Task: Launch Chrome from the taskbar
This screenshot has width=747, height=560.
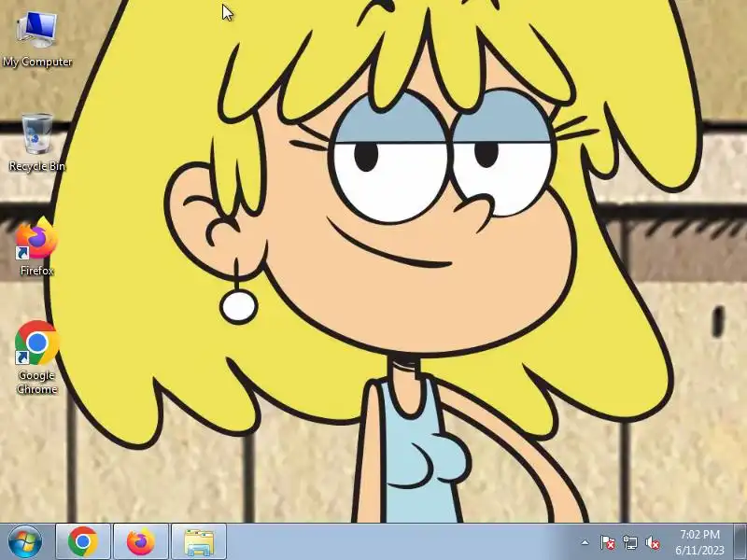Action: click(83, 542)
